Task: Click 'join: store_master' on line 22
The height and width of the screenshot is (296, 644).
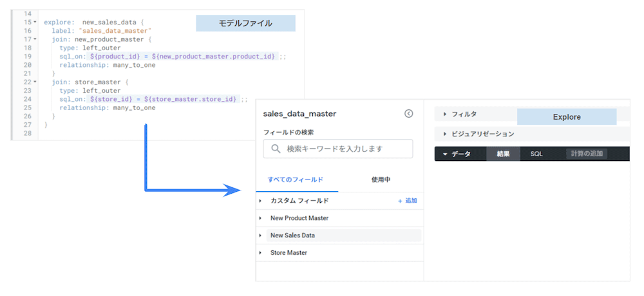Action: point(86,82)
